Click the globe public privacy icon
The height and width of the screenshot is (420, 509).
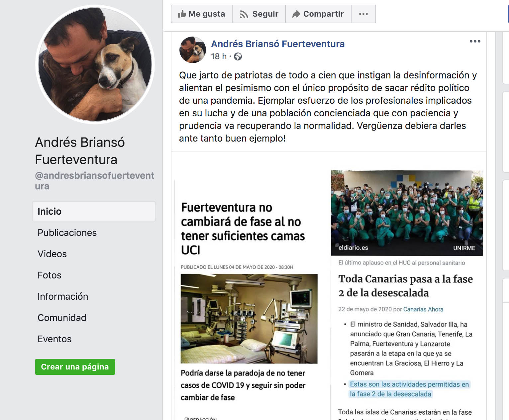click(238, 57)
